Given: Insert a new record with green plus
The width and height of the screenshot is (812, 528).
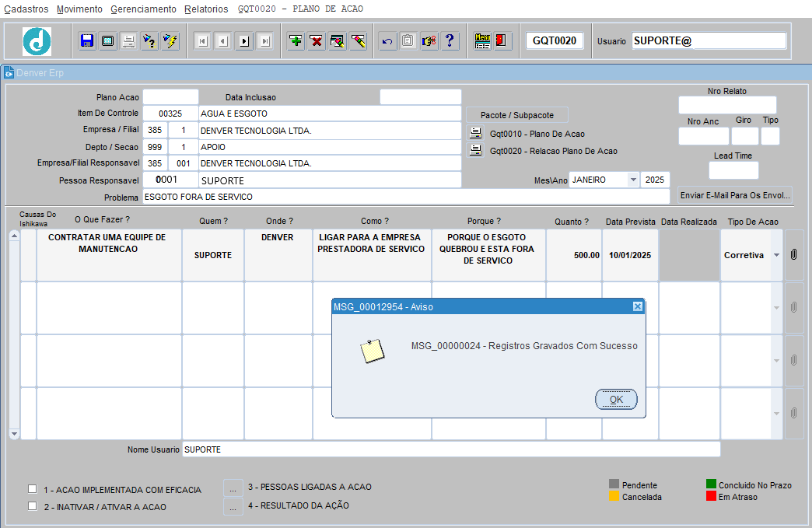Looking at the screenshot, I should (296, 41).
